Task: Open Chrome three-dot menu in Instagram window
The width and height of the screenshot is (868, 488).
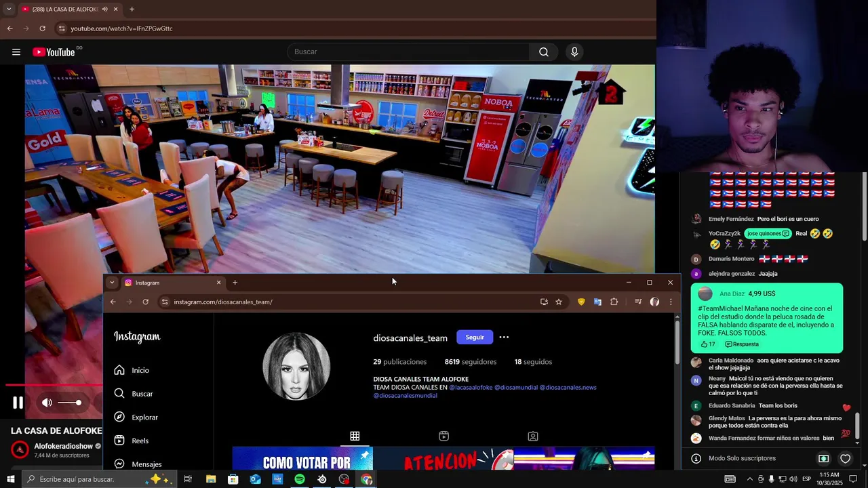Action: coord(671,302)
